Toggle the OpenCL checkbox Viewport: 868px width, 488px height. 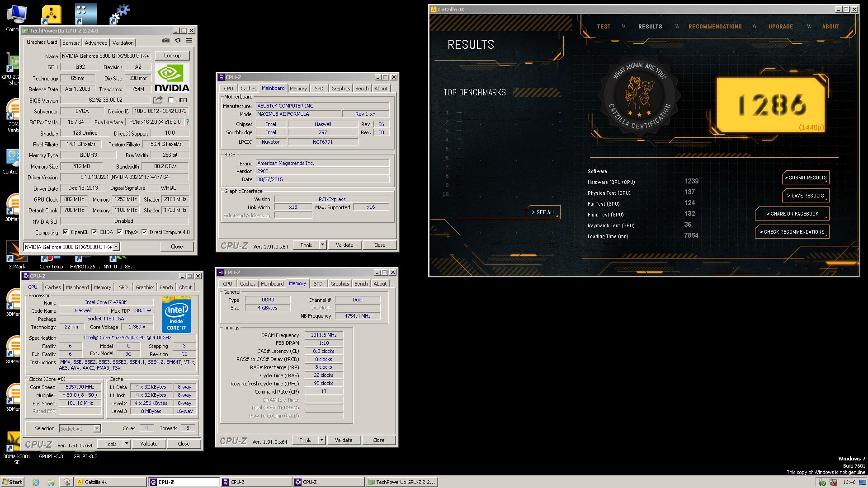(66, 232)
